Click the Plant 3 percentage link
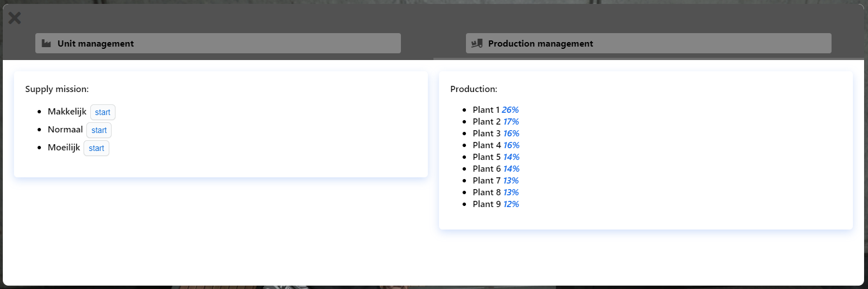Image resolution: width=868 pixels, height=289 pixels. point(511,133)
